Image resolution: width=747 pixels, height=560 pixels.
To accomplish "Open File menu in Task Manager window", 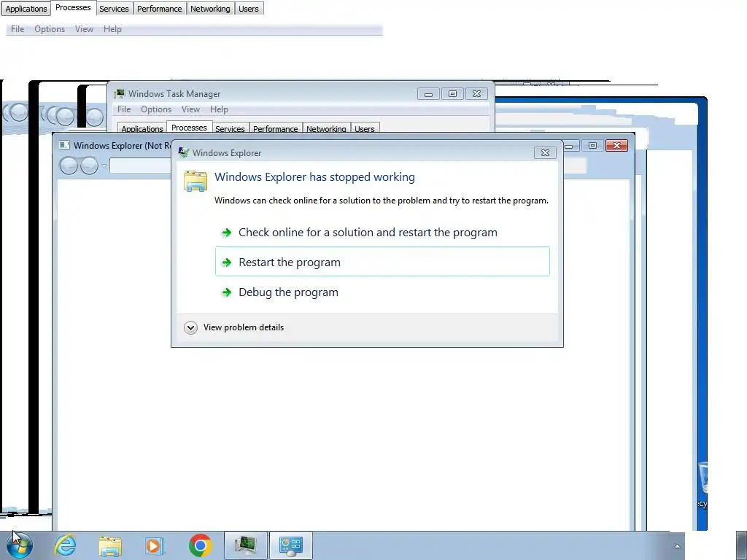I will pos(124,109).
